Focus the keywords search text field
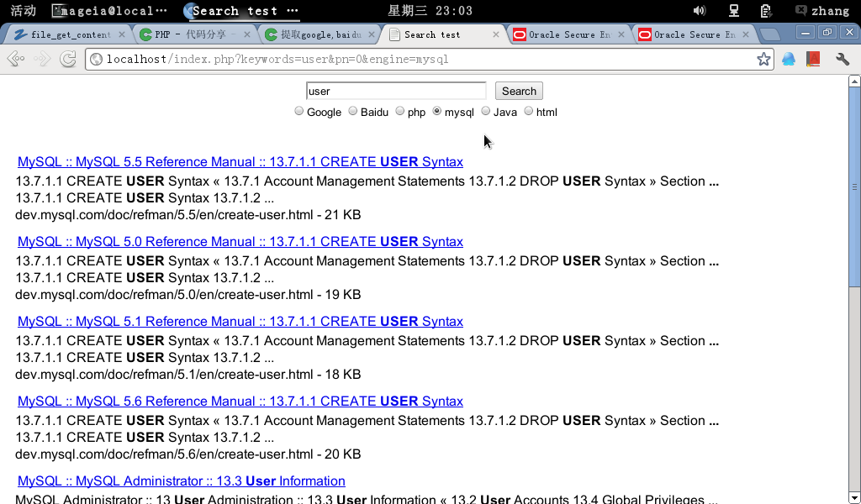 pyautogui.click(x=396, y=91)
